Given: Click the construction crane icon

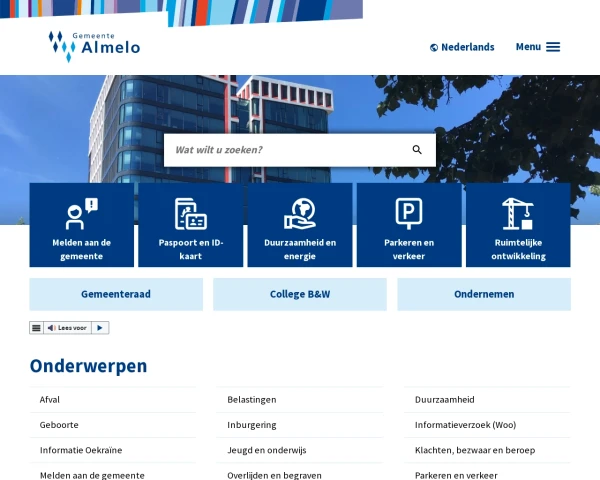Looking at the screenshot, I should [x=518, y=214].
